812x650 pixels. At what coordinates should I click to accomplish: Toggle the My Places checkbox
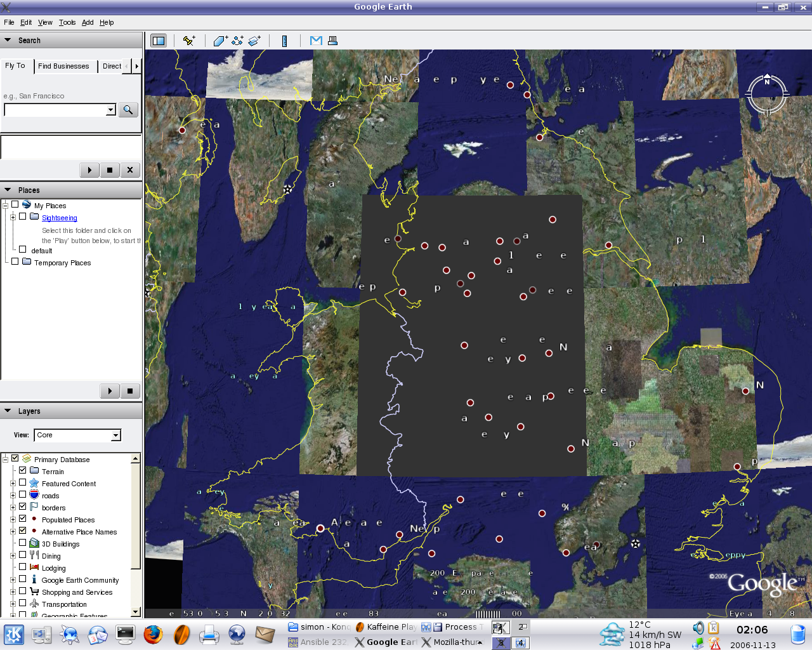point(15,204)
